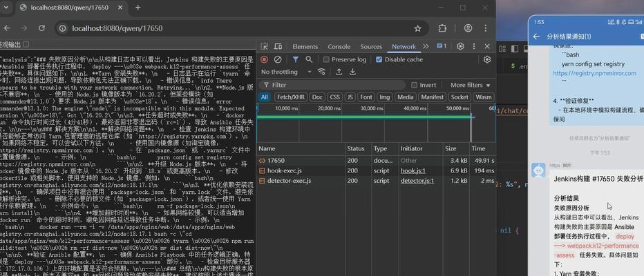Viewport: 644px width, 276px height.
Task: Bookmark this page with the star icon
Action: coord(417,28)
